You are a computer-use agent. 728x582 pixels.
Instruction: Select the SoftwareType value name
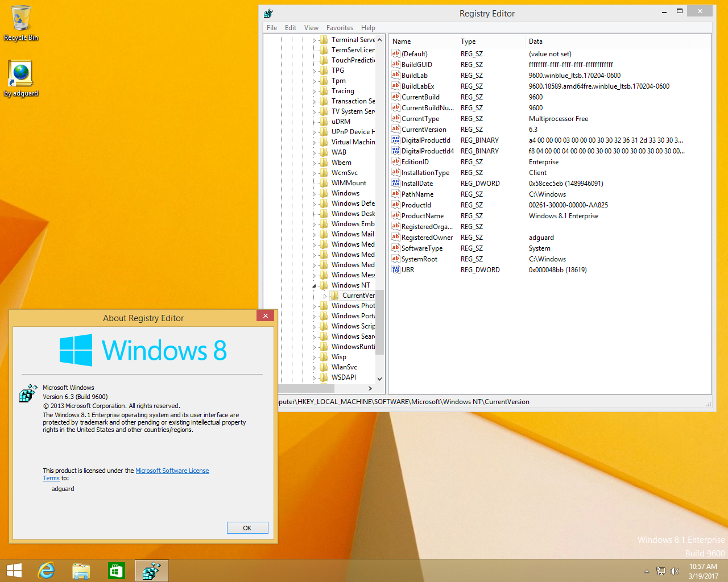point(421,248)
